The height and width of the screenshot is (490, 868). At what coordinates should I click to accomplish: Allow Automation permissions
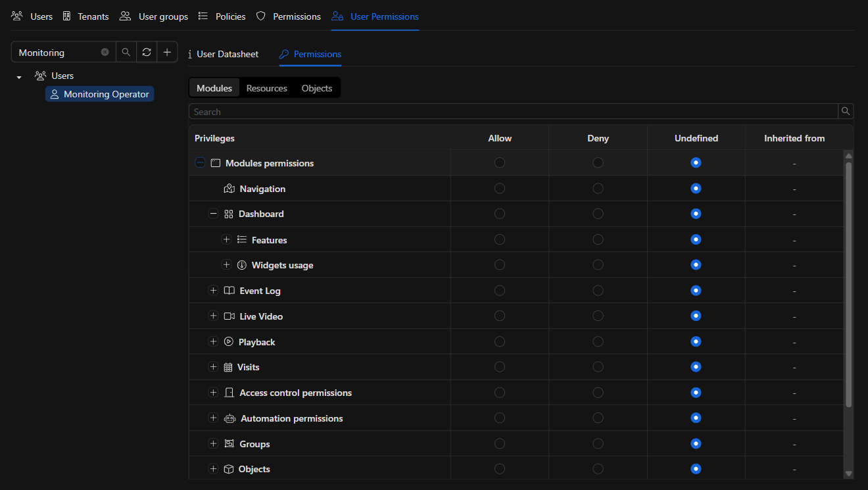coord(500,418)
